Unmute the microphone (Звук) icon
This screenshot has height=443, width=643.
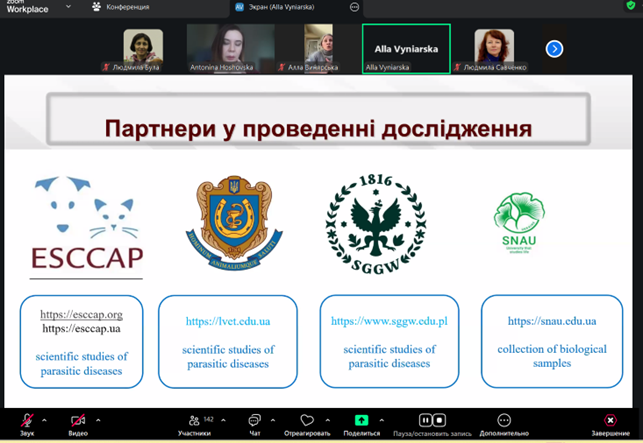[28, 421]
